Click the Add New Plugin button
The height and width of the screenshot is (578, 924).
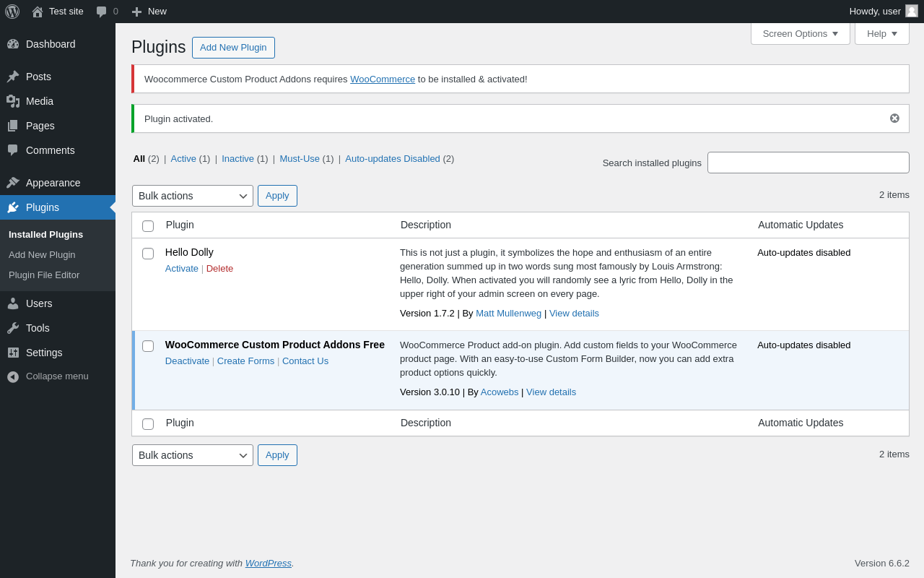click(x=233, y=48)
